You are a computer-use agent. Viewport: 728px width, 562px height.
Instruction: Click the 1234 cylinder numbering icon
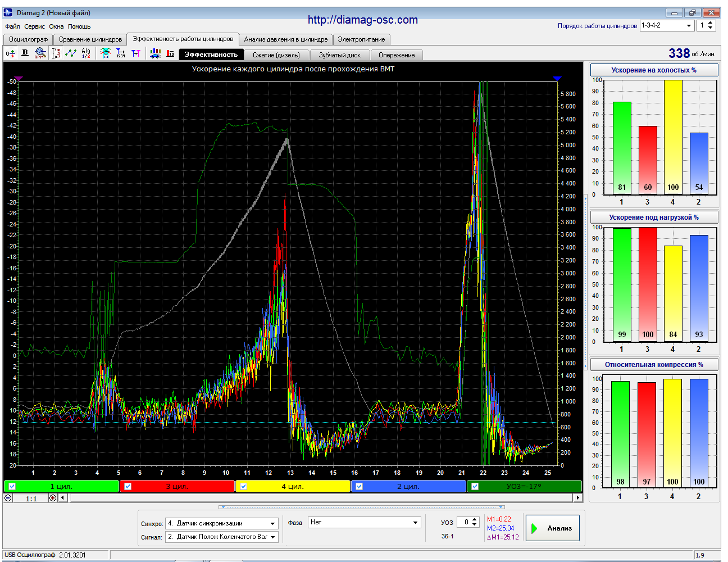click(x=121, y=53)
